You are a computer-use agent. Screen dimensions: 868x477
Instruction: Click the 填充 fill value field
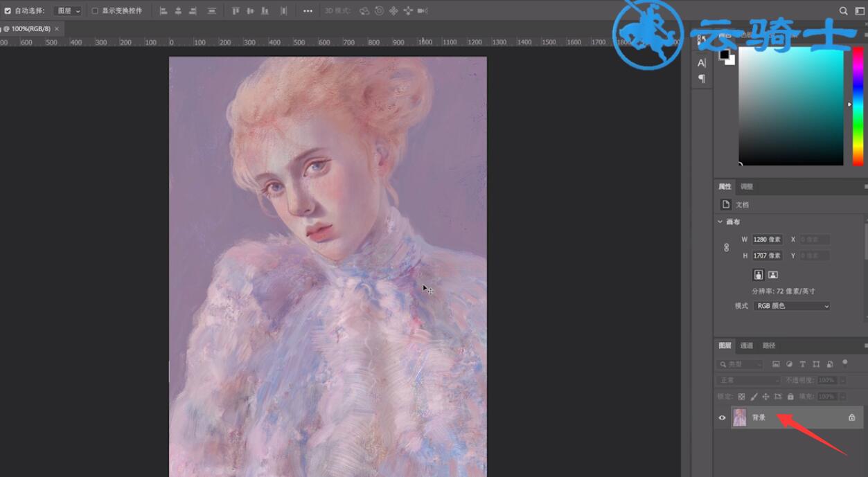coord(826,397)
